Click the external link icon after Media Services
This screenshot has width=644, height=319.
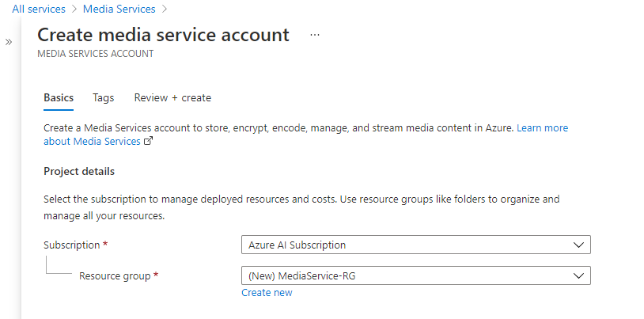point(148,142)
